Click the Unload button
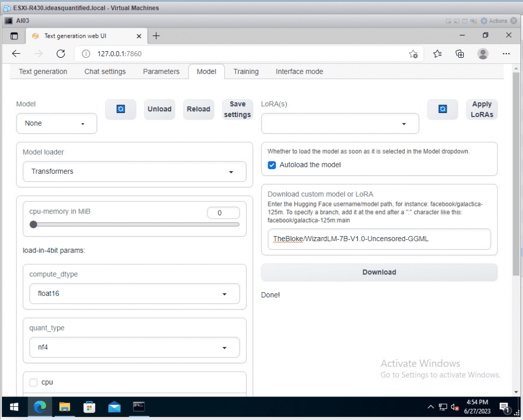The image size is (523, 420). click(x=159, y=109)
